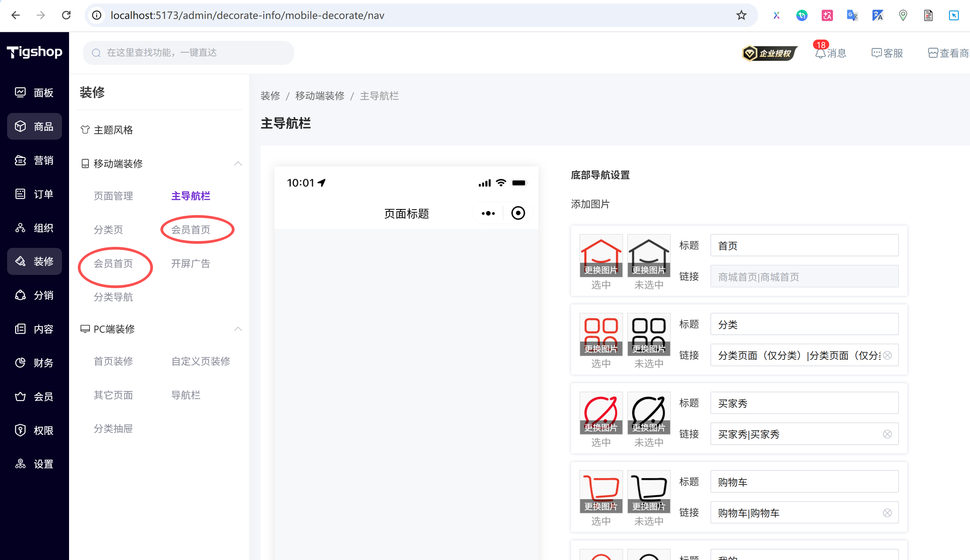Click the notification bell icon with badge 18
Image resolution: width=970 pixels, height=560 pixels.
[820, 53]
